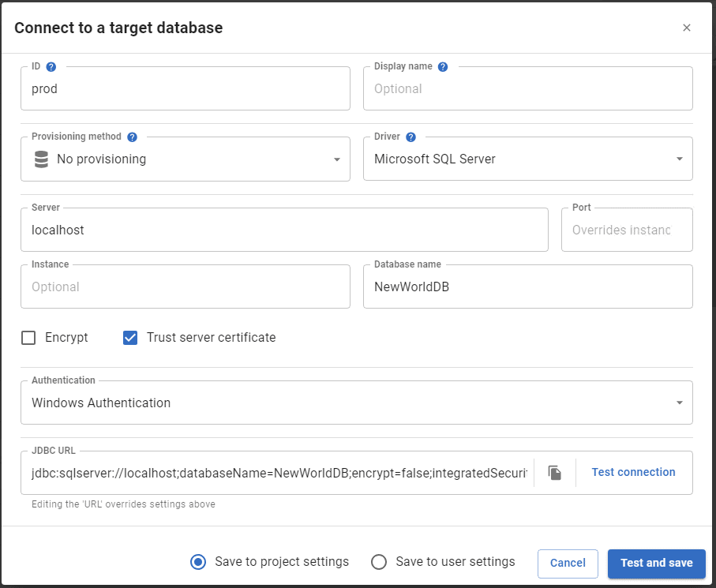Copy the JDBC URL with copy icon
Screen dimensions: 716x588
coord(554,473)
